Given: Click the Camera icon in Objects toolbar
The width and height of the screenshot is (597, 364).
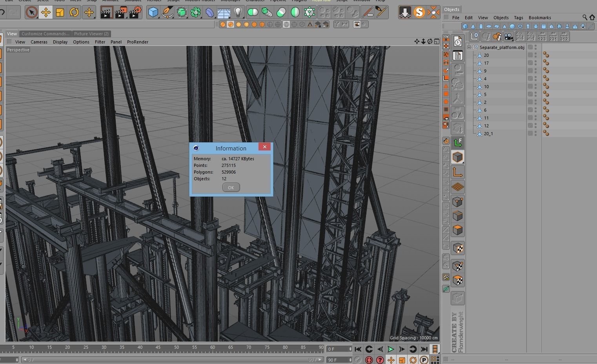Looking at the screenshot, I should (508, 36).
